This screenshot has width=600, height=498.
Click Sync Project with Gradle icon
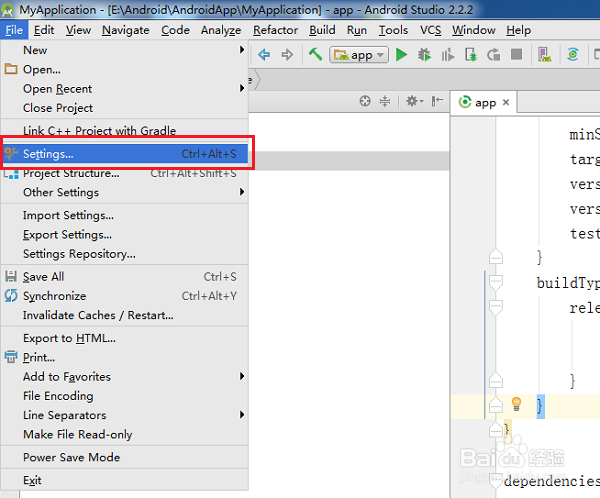(x=573, y=55)
